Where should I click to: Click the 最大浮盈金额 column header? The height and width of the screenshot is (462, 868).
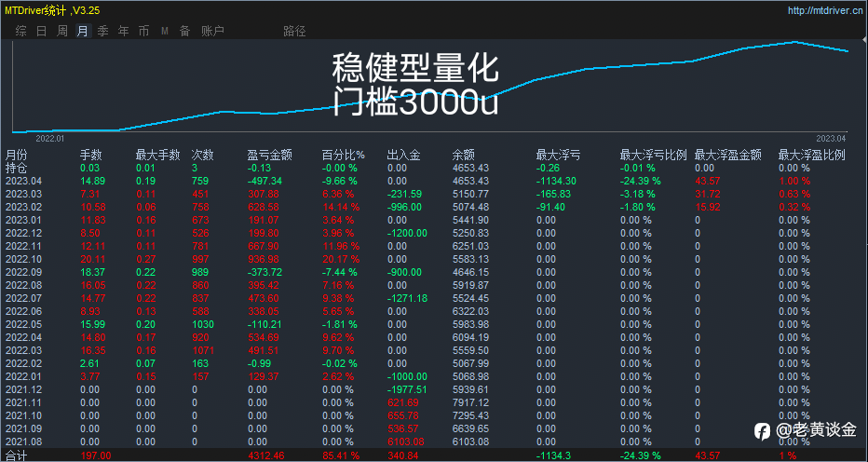(x=728, y=156)
